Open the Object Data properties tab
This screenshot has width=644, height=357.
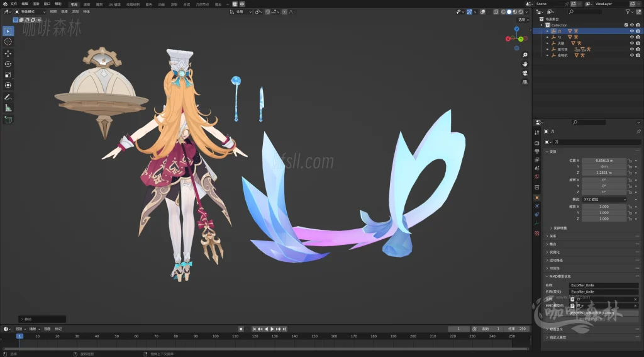537,223
